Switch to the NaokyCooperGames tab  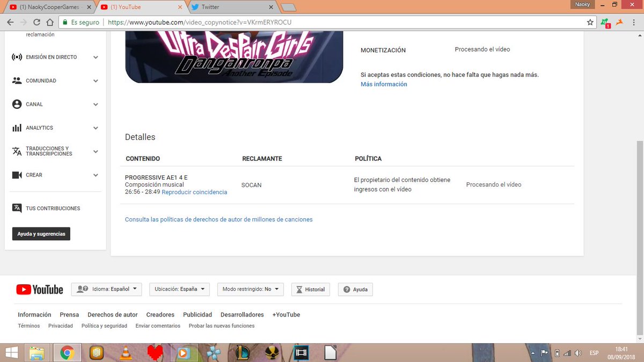point(49,7)
